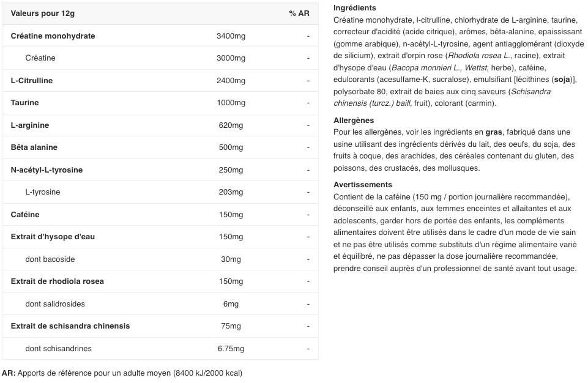The width and height of the screenshot is (588, 383).
Task: Select the indented "L-tyrosine" sub-row
Action: tap(43, 192)
